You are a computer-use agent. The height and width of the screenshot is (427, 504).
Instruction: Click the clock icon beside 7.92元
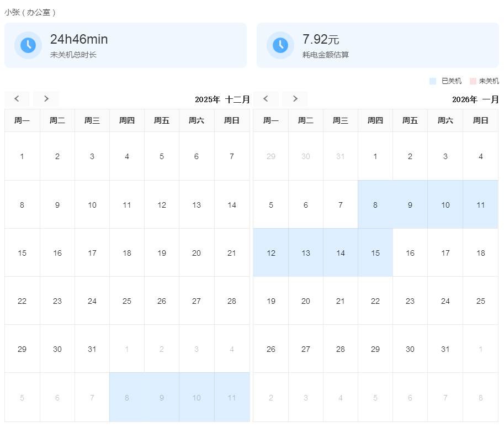pyautogui.click(x=280, y=45)
